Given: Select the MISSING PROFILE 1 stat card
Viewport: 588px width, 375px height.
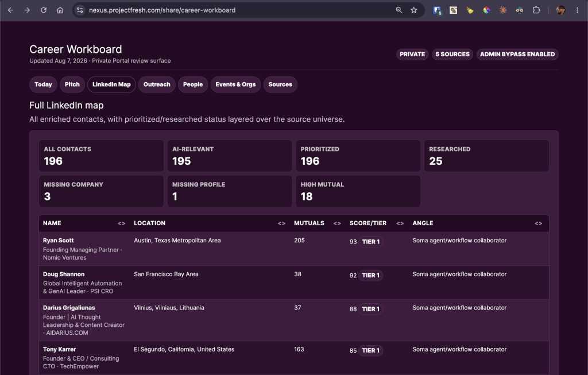Looking at the screenshot, I should 230,191.
